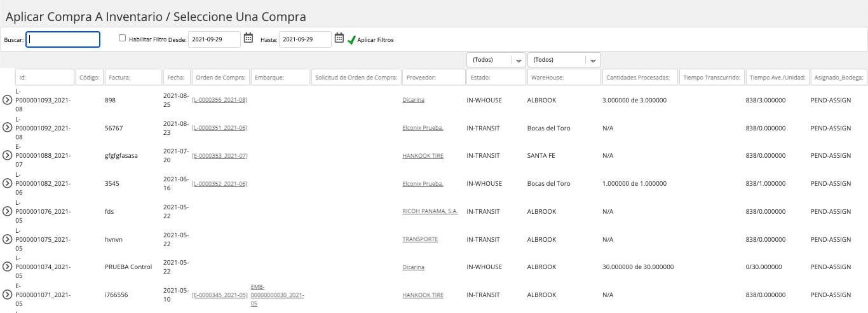Open the RICOH PANAMA, S.A. supplier link
The image size is (868, 313).
click(x=430, y=211)
